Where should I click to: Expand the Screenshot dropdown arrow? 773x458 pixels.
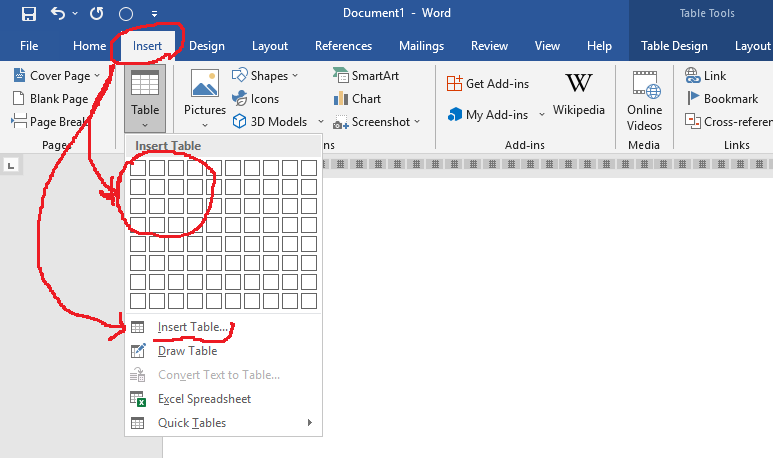pos(417,122)
